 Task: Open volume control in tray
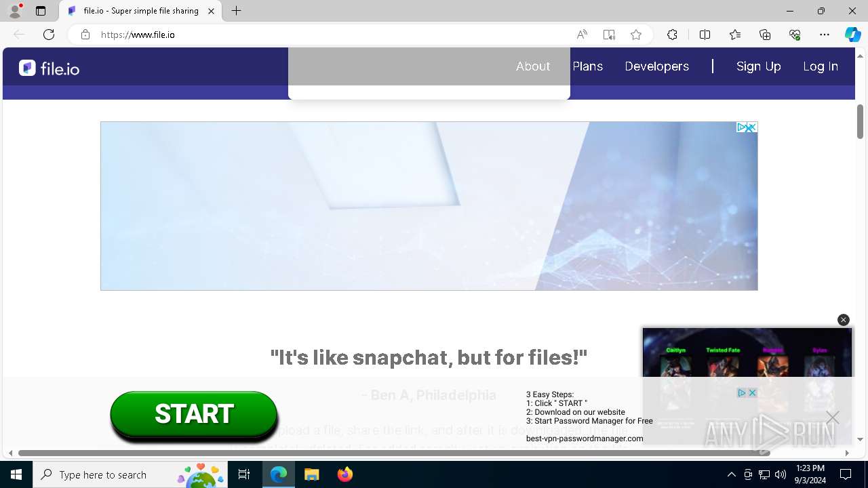781,474
